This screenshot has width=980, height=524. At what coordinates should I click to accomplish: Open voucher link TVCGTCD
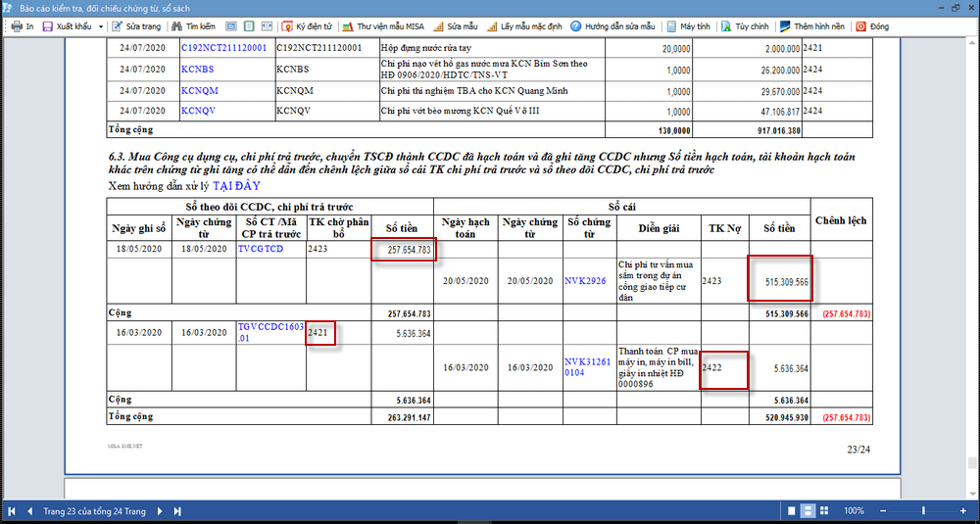(261, 249)
